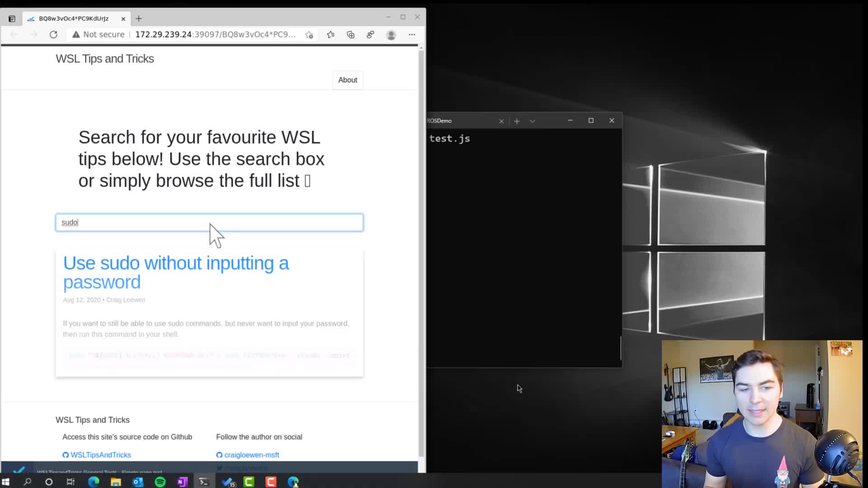Screen dimensions: 868x488
Task: Open the Edge settings ellipsis menu
Action: pyautogui.click(x=412, y=34)
